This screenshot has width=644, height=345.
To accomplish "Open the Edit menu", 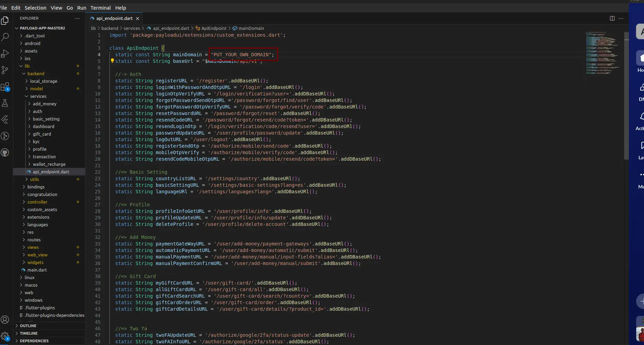I will pyautogui.click(x=16, y=8).
